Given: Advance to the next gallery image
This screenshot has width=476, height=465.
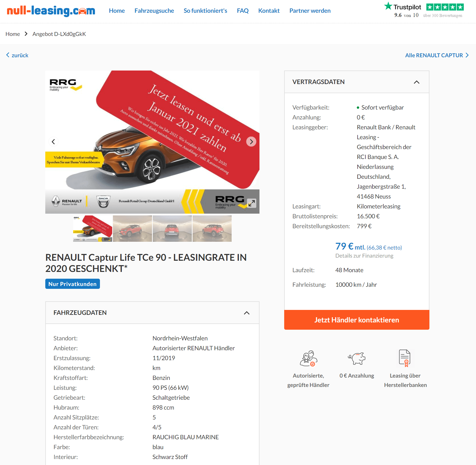Looking at the screenshot, I should (x=251, y=142).
